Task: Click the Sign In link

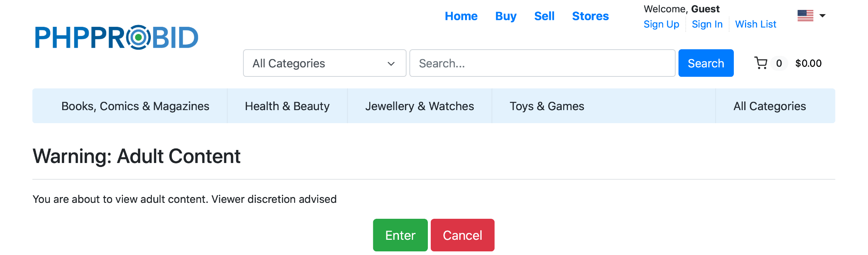Action: click(707, 24)
